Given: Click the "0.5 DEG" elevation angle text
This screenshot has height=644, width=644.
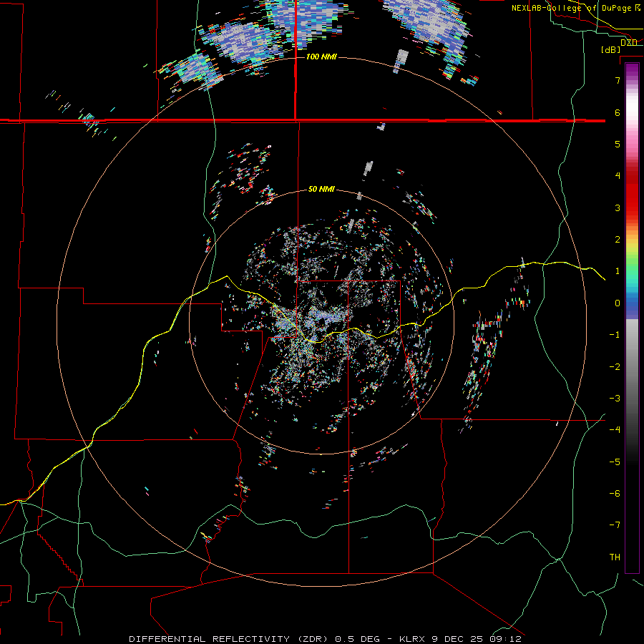Looking at the screenshot, I should (358, 639).
